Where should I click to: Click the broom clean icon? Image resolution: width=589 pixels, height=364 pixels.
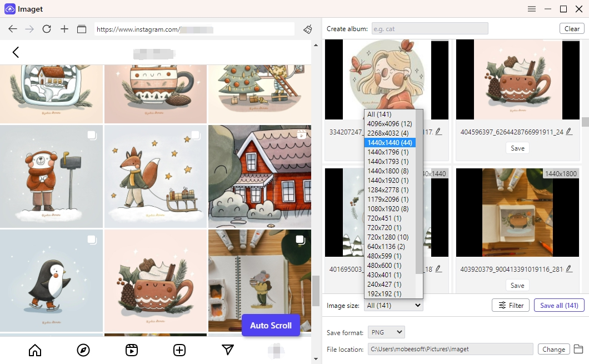(x=307, y=29)
